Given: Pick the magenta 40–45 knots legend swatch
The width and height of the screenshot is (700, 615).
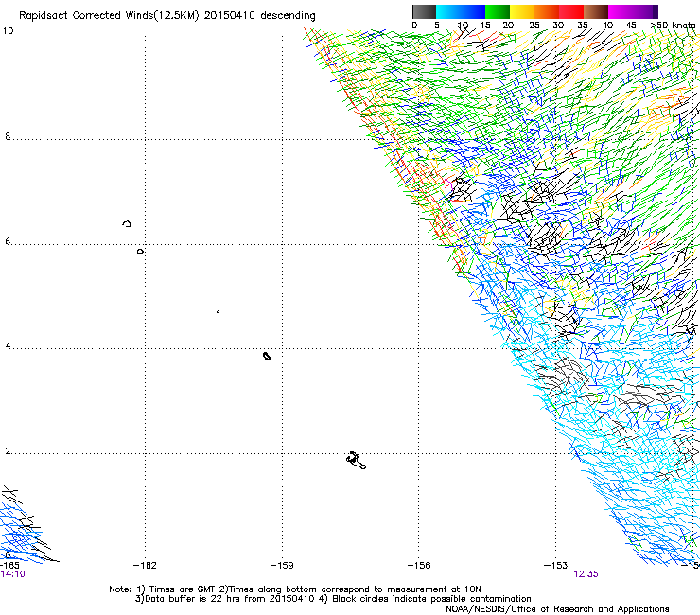Looking at the screenshot, I should [x=621, y=11].
